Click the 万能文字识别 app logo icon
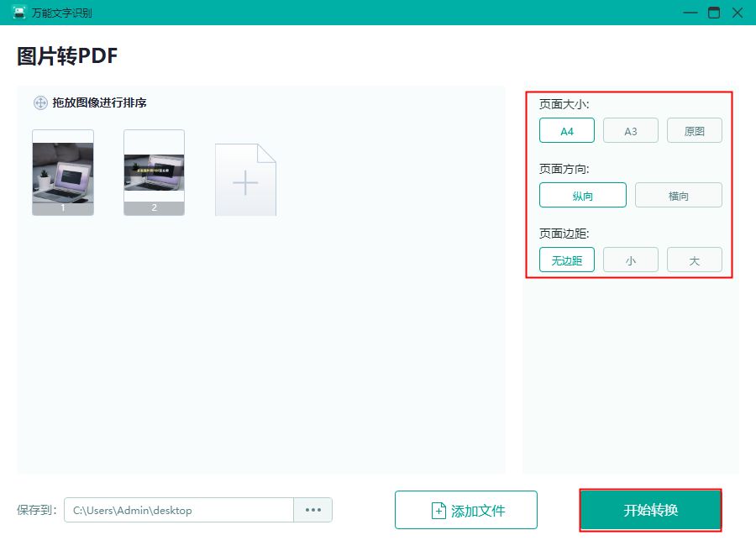 19,12
